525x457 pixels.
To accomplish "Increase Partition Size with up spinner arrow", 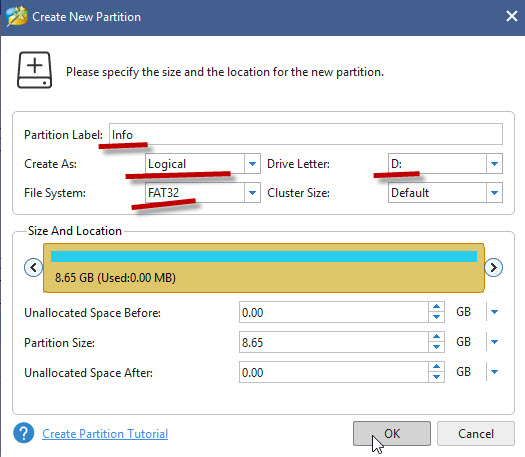I will click(x=436, y=336).
